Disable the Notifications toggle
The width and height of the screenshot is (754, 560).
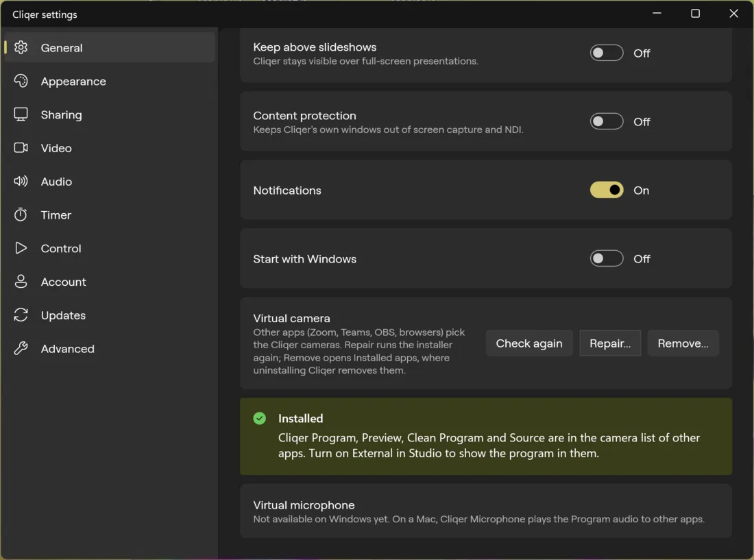click(x=607, y=190)
